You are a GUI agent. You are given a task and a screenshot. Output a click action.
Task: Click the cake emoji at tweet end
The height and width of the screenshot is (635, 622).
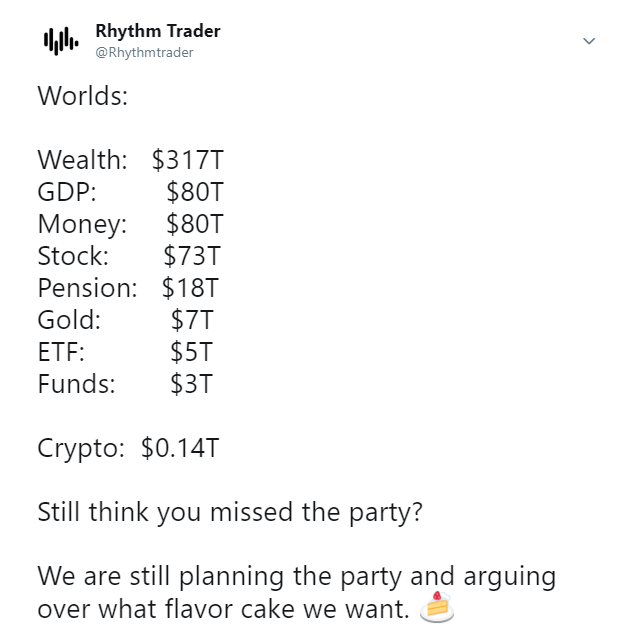[x=437, y=607]
